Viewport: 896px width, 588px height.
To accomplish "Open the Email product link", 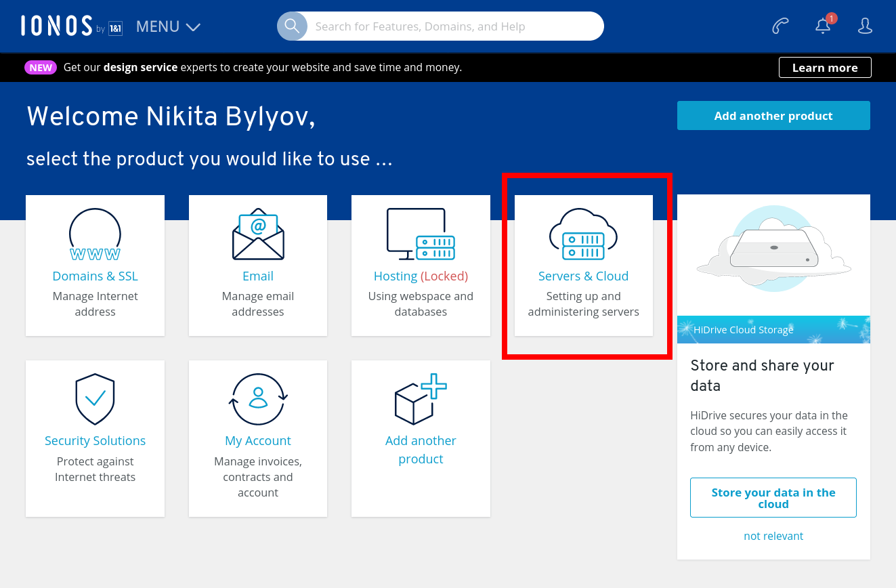I will (258, 276).
